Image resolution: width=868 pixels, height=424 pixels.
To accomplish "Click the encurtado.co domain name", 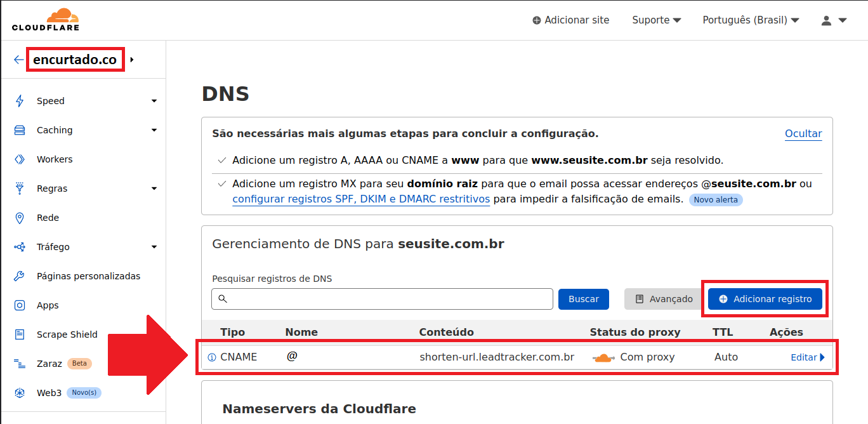I will click(x=75, y=60).
